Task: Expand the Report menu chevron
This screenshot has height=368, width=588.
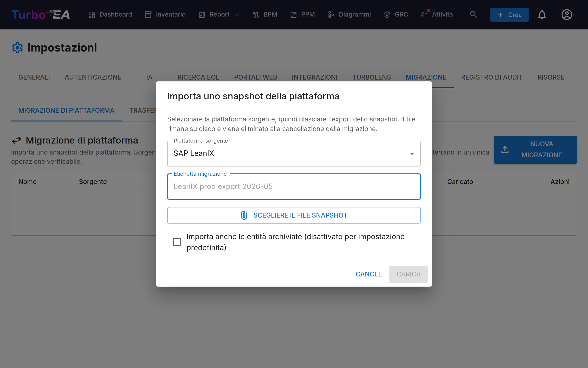Action: coord(237,15)
